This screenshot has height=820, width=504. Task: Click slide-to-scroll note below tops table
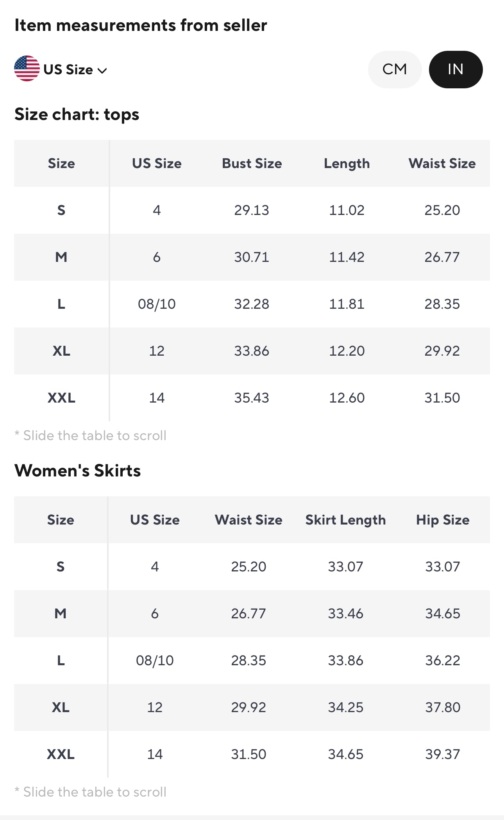91,435
